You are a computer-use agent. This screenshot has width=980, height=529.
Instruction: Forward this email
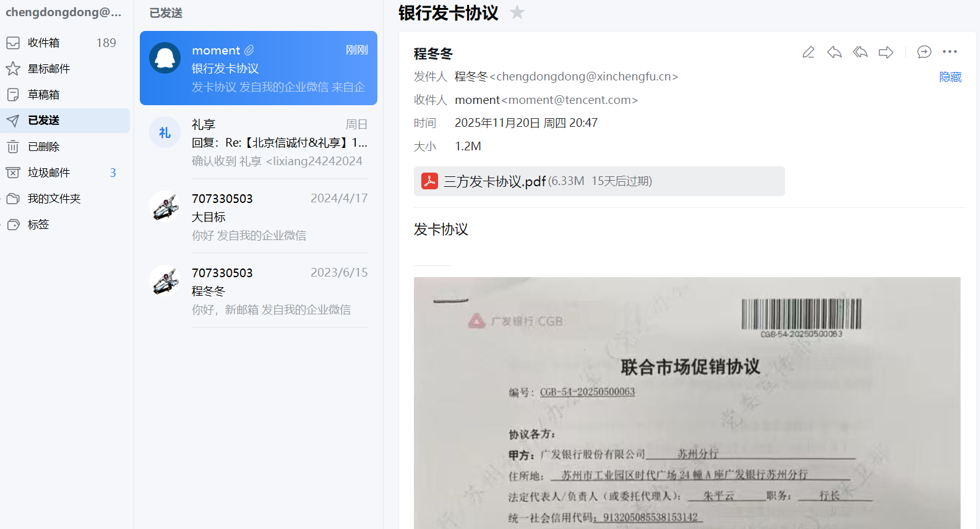pyautogui.click(x=886, y=52)
